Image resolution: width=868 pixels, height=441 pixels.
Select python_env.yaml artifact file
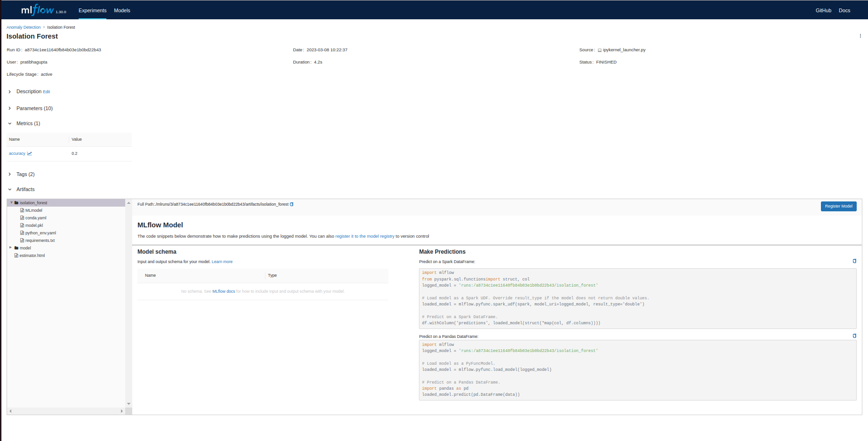pos(40,233)
